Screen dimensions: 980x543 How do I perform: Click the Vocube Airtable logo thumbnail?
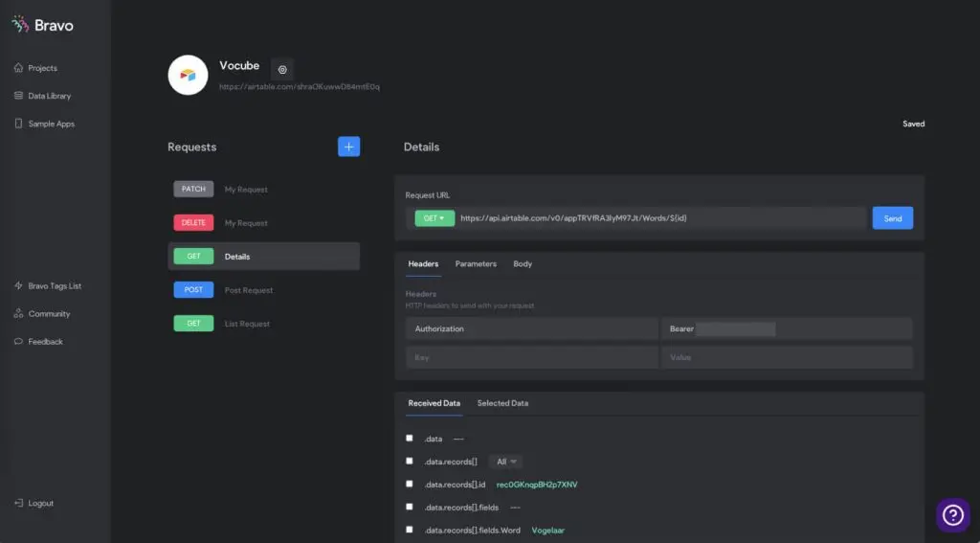tap(189, 75)
